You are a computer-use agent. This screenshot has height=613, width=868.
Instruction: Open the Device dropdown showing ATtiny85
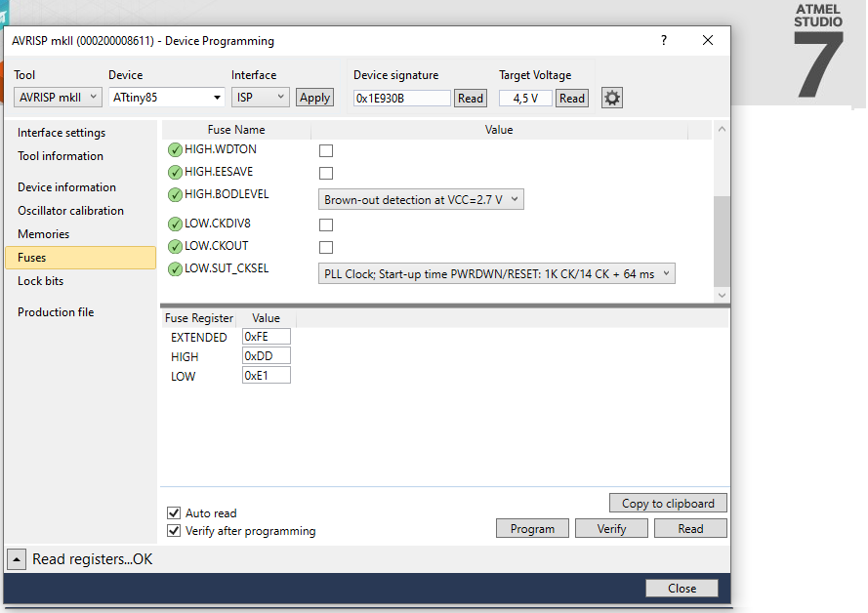tap(167, 98)
